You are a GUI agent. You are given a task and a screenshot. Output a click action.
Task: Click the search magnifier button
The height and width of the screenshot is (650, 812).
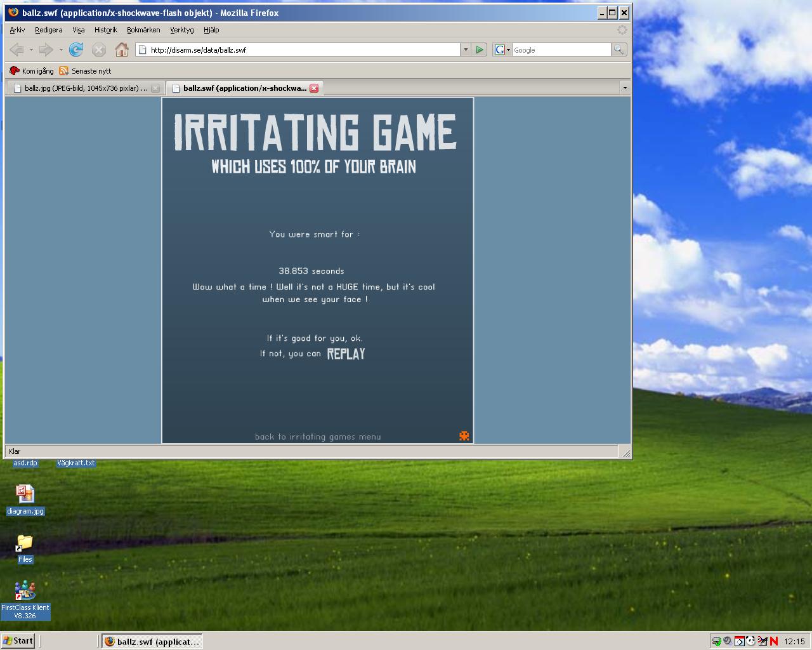click(x=619, y=50)
